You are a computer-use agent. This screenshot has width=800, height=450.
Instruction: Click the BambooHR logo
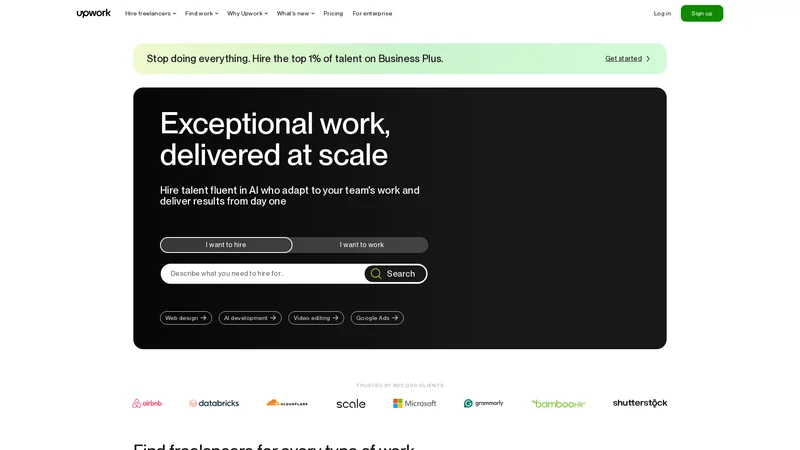[558, 403]
